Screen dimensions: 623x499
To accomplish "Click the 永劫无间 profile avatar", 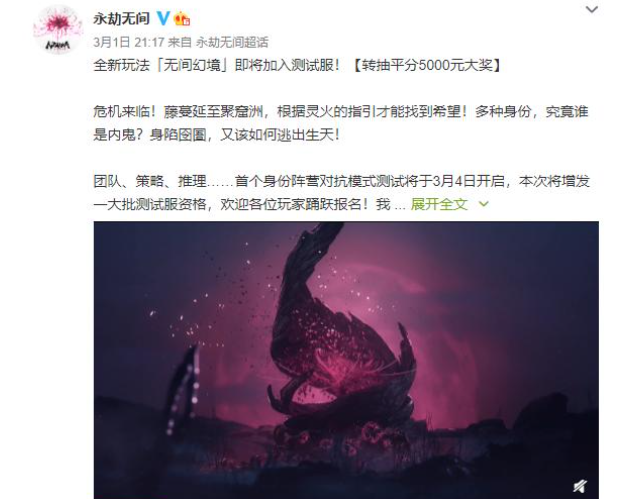I will [x=58, y=29].
